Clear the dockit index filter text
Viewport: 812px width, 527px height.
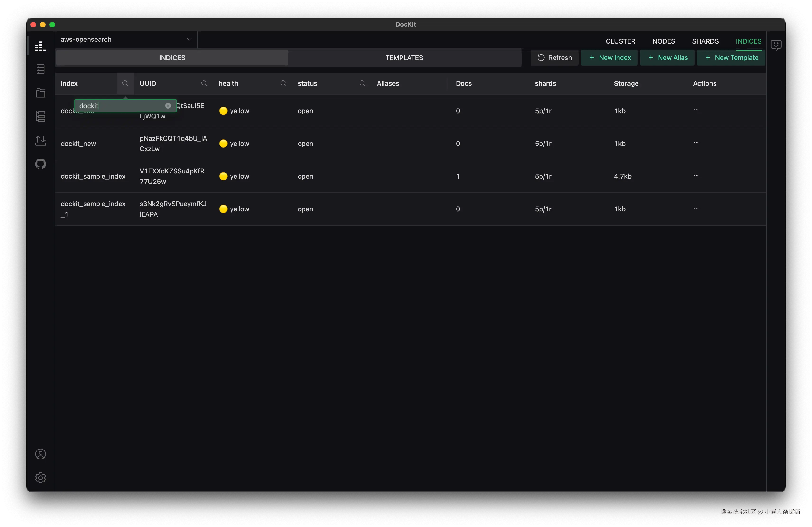(168, 106)
